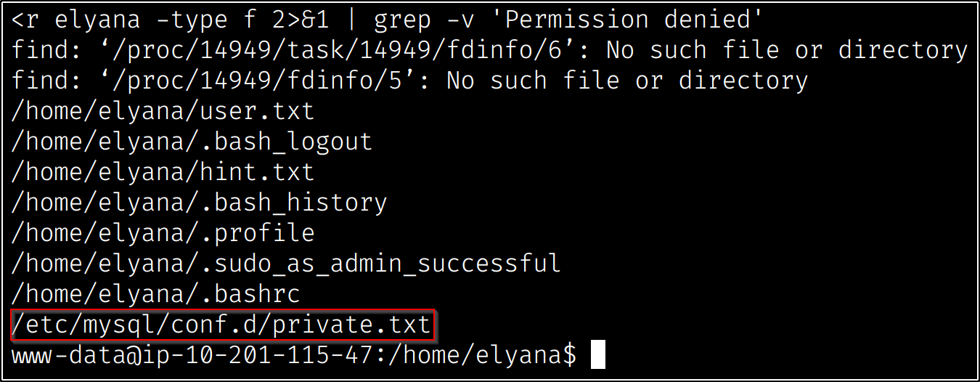Click the /home/elyana/.profile output line
Viewport: 980px width, 382px height.
click(163, 233)
